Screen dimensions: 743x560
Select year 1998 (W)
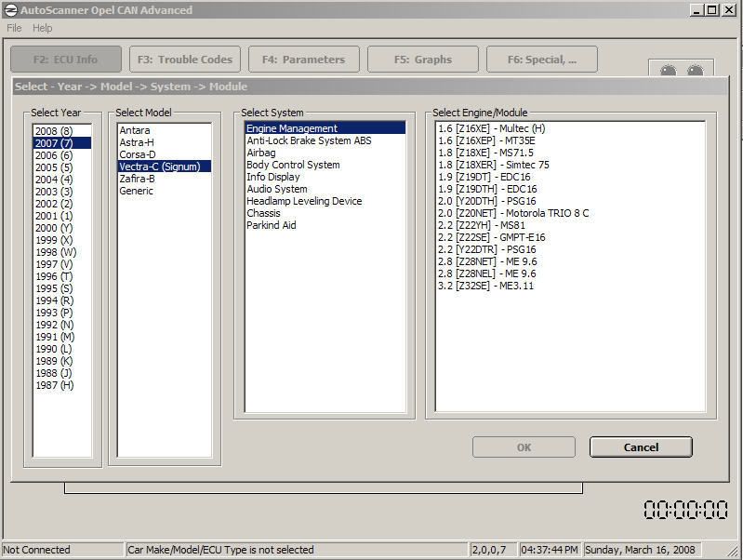pos(62,252)
